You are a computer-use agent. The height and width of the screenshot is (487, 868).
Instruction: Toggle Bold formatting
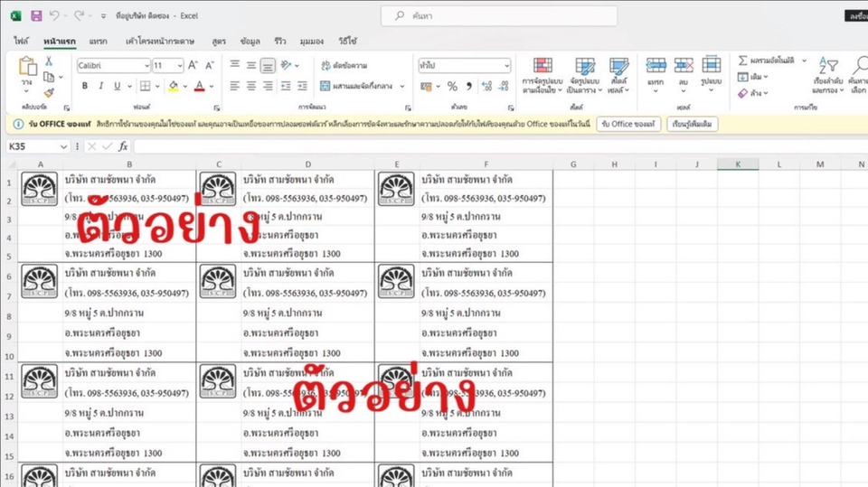point(85,86)
